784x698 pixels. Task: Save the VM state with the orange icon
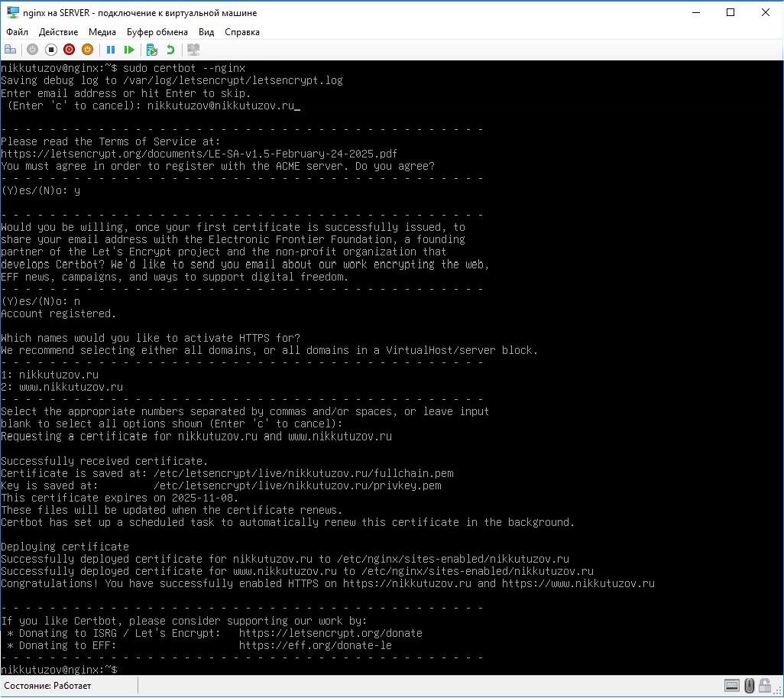pos(87,50)
